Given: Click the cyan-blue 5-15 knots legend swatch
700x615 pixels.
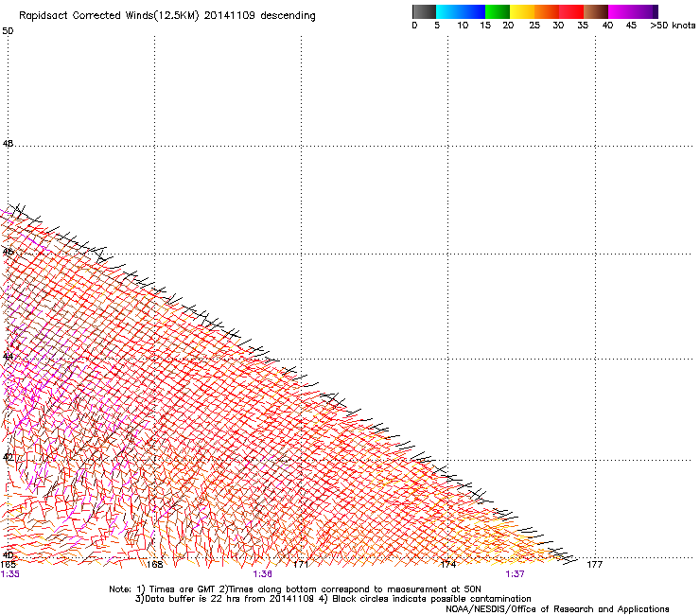Looking at the screenshot, I should [x=461, y=11].
